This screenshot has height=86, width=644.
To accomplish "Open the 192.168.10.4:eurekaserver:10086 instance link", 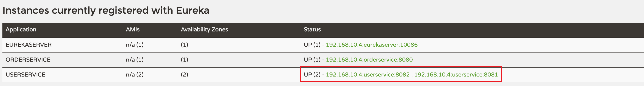I will 372,45.
